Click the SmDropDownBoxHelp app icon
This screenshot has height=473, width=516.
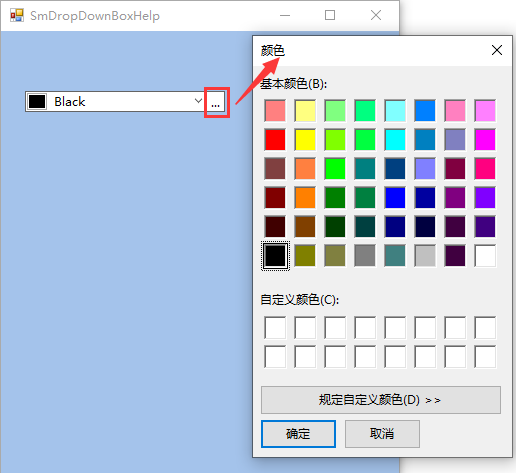(x=17, y=15)
